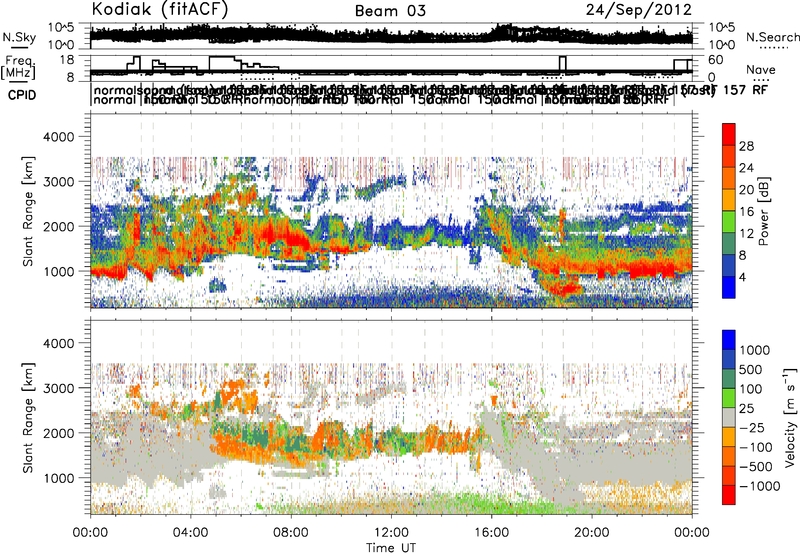Screen dimensions: 800x554
Task: Click the '10^5' tick on the N.Sky axis
Action: pos(61,27)
